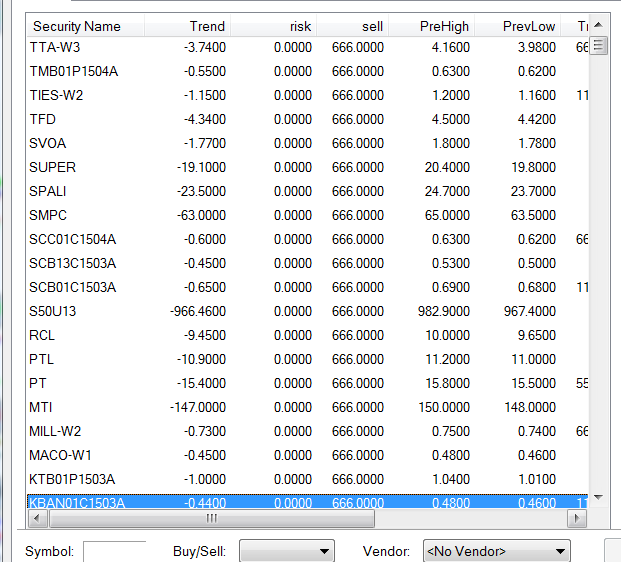The height and width of the screenshot is (562, 621).
Task: Click PrevLow value 1.0100
Action: tap(537, 479)
